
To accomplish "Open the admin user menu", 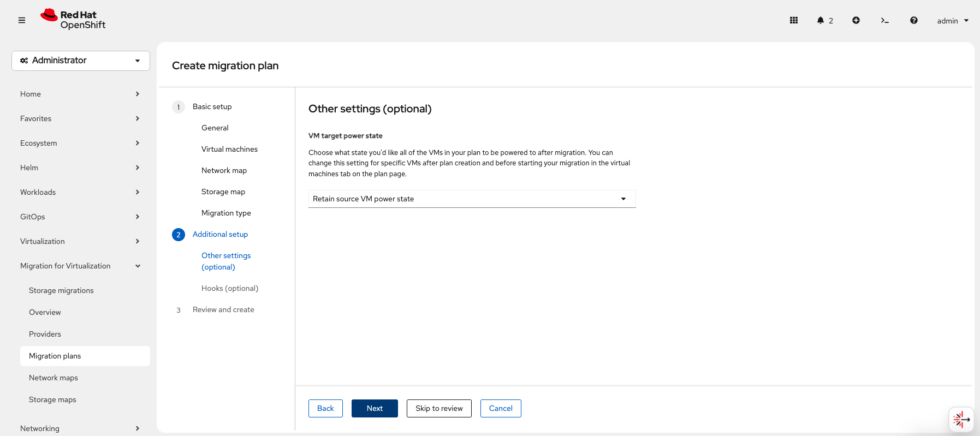I will tap(952, 21).
